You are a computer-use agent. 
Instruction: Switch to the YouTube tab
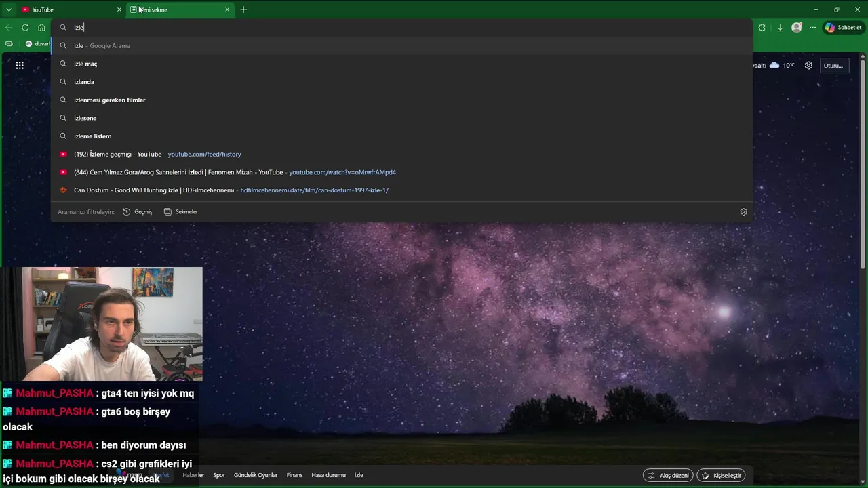click(71, 9)
